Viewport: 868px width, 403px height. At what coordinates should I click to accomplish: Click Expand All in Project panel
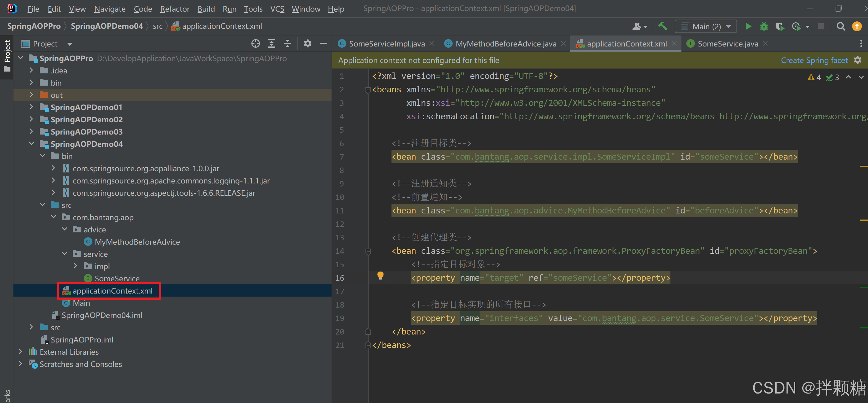[x=271, y=43]
